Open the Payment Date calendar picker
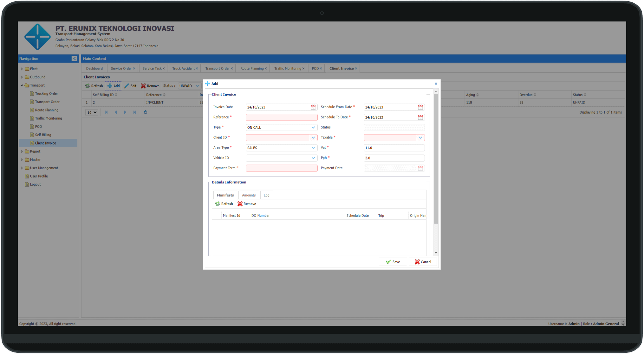Image resolution: width=644 pixels, height=355 pixels. coord(420,168)
